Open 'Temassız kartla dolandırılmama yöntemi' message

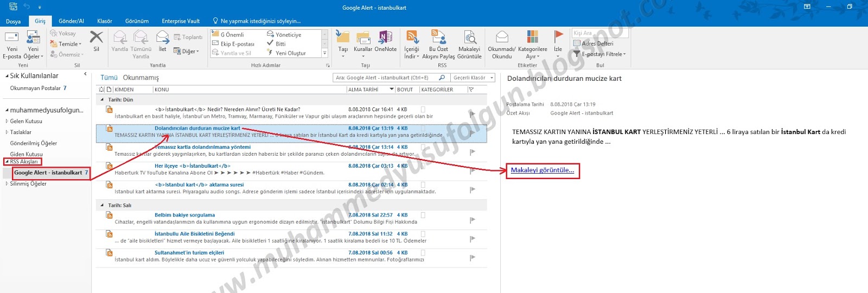tap(291, 150)
